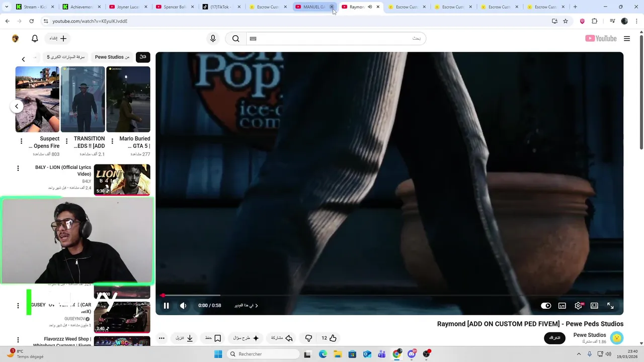Open the Ask question sparkle button
Viewport: 644px width, 362px height.
[246, 338]
